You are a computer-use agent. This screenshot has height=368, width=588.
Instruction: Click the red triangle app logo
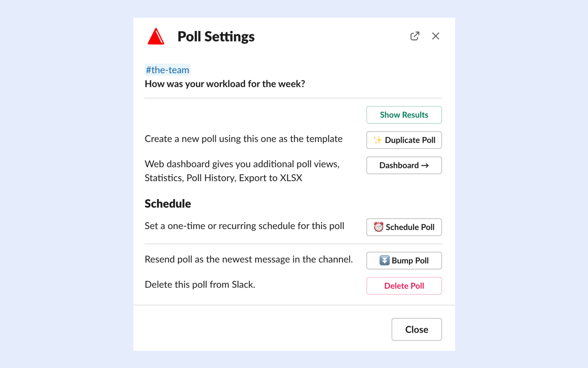156,37
